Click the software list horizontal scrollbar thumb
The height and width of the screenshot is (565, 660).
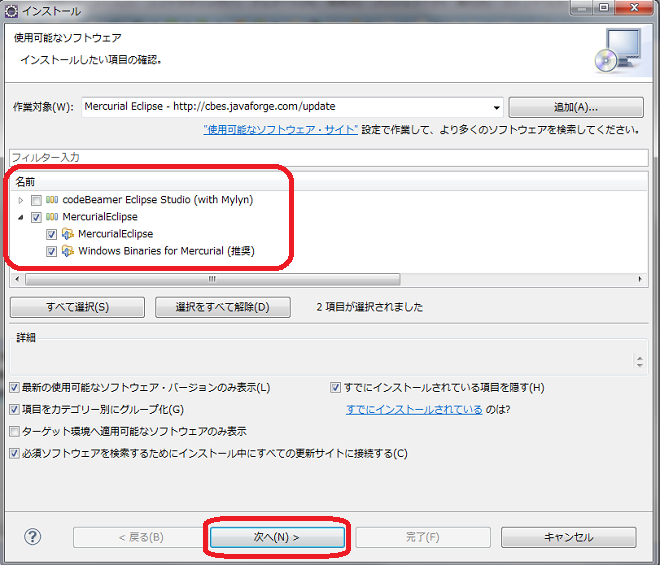pyautogui.click(x=213, y=279)
